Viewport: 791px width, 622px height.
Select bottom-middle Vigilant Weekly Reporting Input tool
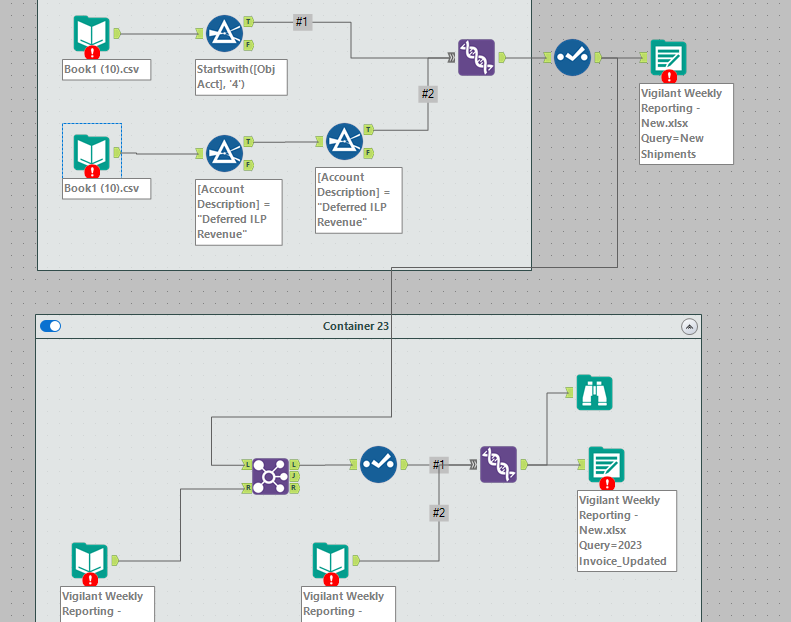(x=330, y=560)
